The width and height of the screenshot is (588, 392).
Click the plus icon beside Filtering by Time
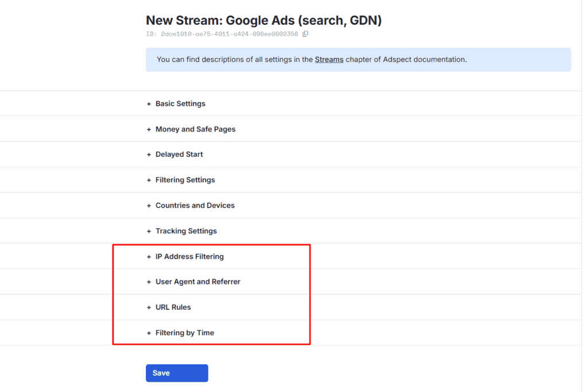149,333
